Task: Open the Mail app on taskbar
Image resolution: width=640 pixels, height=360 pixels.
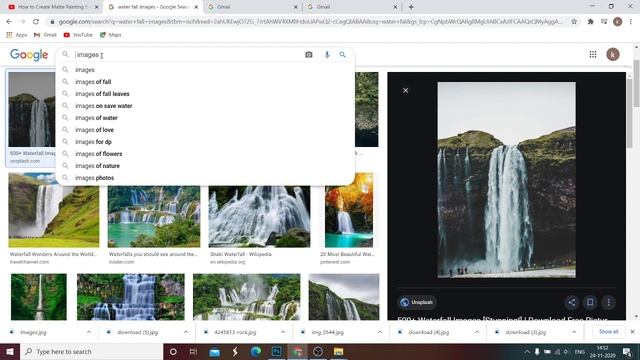Action: tap(214, 351)
